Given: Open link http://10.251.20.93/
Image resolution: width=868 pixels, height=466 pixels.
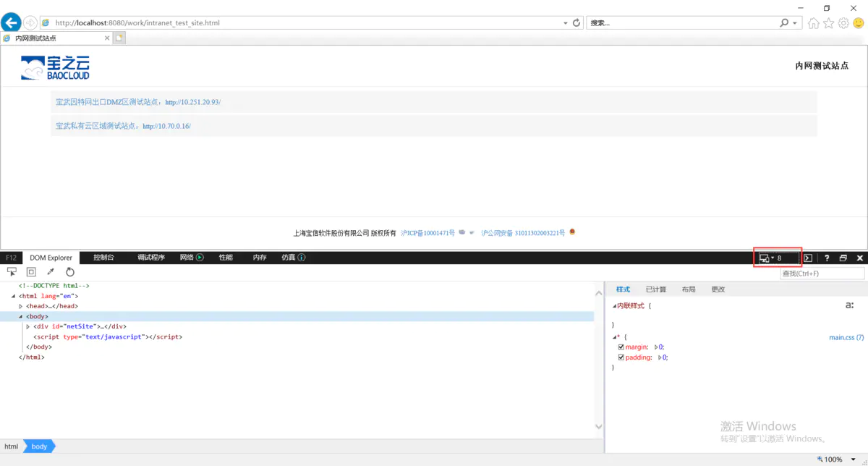Looking at the screenshot, I should (x=193, y=103).
